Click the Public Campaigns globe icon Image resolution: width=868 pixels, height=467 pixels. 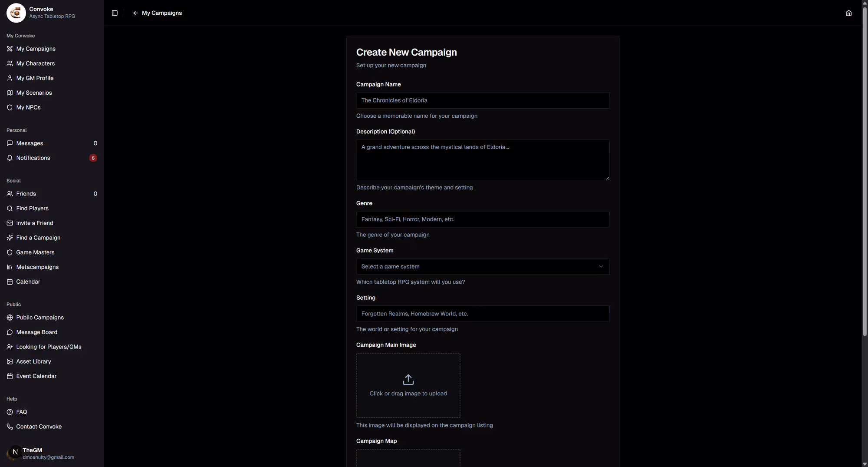[10, 318]
